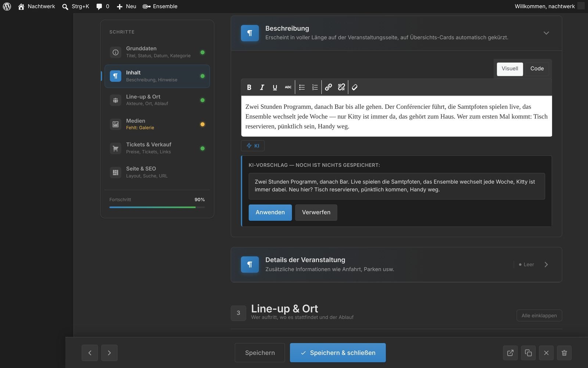Viewport: 588px width, 368px height.
Task: Click the insert link icon
Action: point(329,87)
